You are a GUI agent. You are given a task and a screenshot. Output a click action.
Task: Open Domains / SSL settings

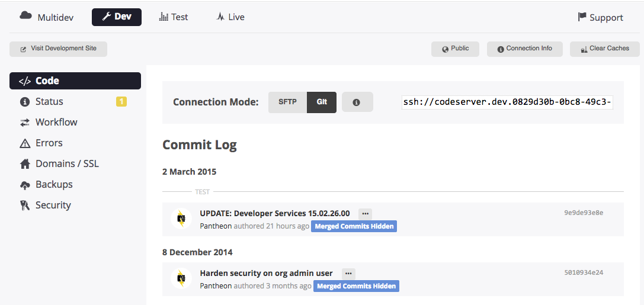coord(67,163)
